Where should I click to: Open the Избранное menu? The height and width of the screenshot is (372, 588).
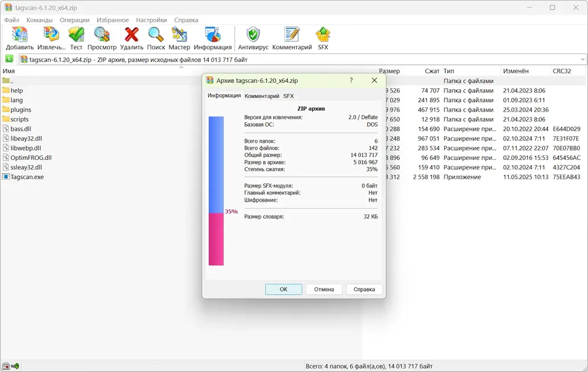[x=112, y=20]
